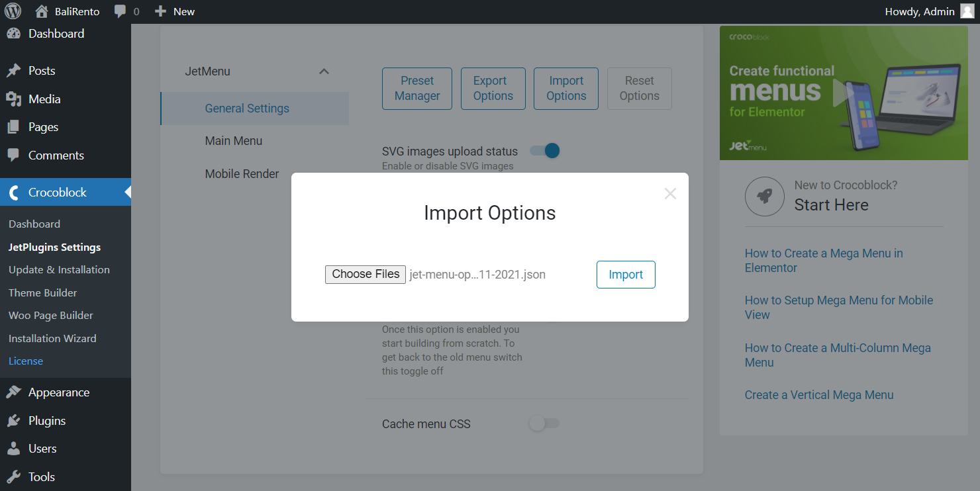Click the BaliRento site name
The width and height of the screenshot is (980, 491).
(77, 11)
